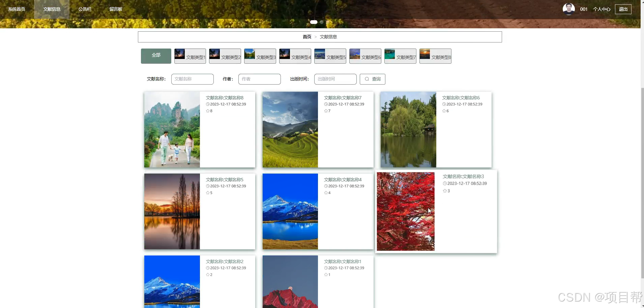
Task: Click star icon on 文献名称2 card
Action: click(208, 275)
